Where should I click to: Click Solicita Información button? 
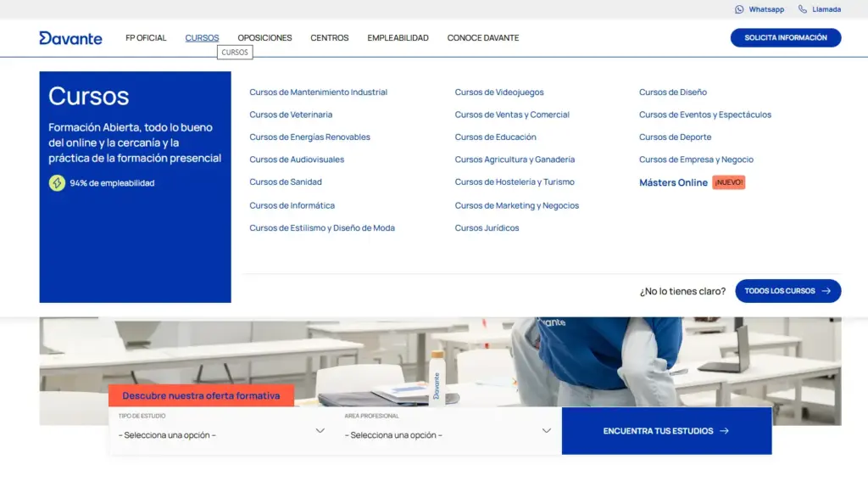click(786, 37)
